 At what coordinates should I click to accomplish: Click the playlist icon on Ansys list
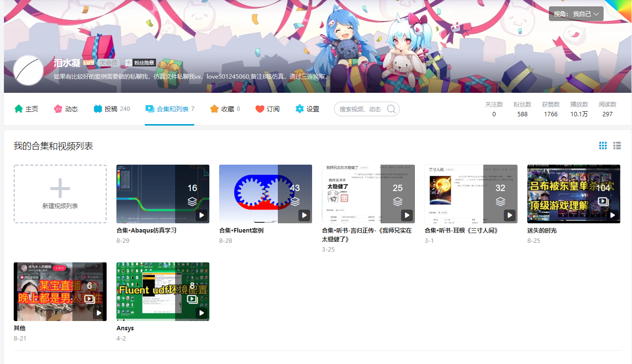192,299
